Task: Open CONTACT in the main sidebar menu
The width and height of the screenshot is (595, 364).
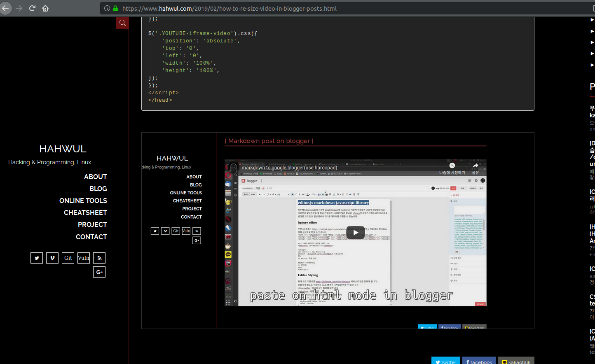Action: coord(91,237)
